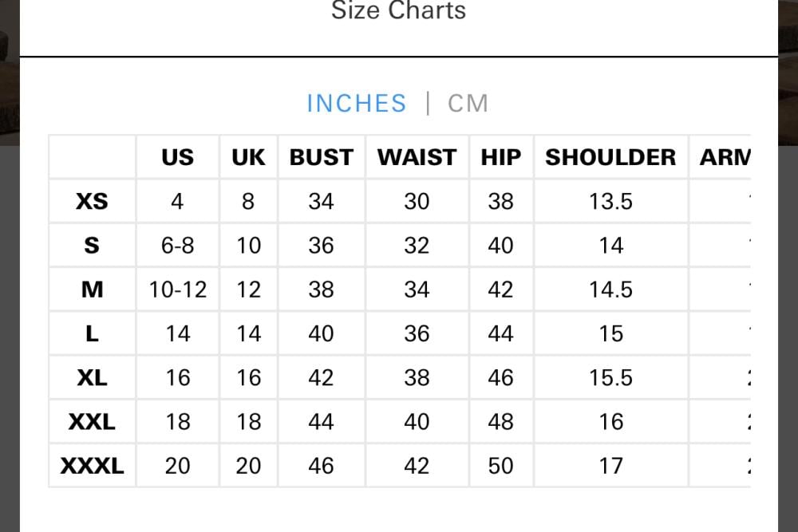Select the INCHES units tab
798x532 pixels.
pyautogui.click(x=357, y=104)
